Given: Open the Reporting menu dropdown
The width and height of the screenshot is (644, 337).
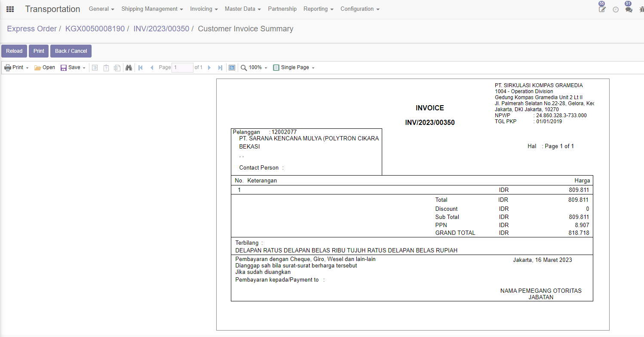Looking at the screenshot, I should click(x=319, y=9).
